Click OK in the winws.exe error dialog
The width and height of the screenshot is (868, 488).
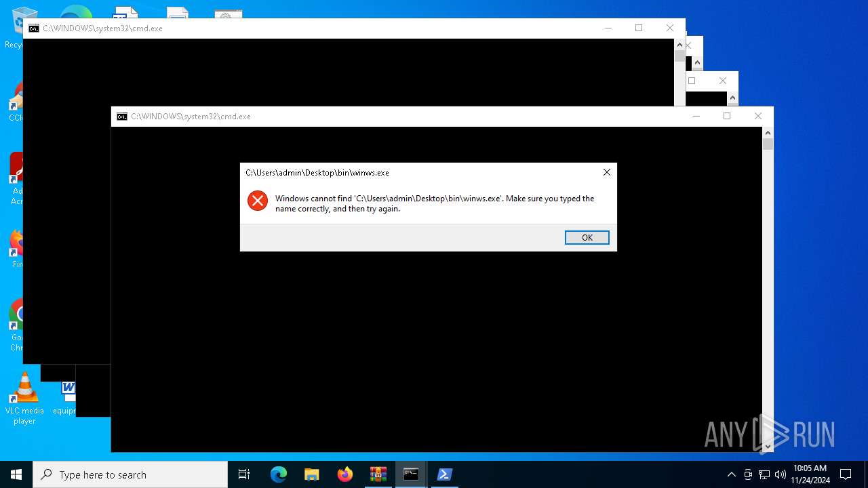[x=587, y=237]
